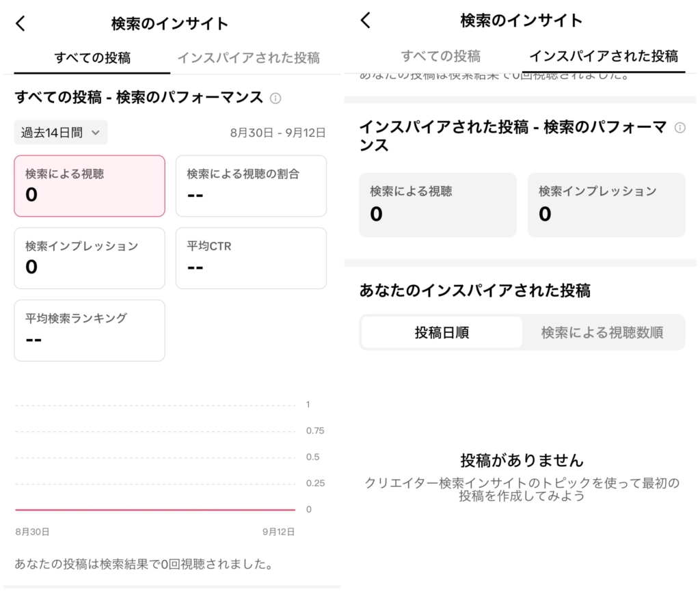Sort inspired posts by 検索による視聴数順
Viewport: 700px width, 592px height.
[x=602, y=333]
